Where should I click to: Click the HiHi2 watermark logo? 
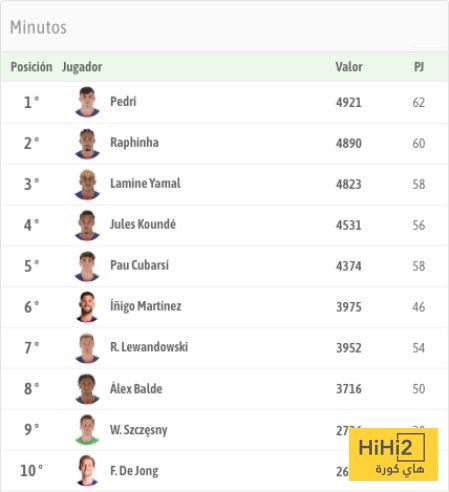point(393,455)
